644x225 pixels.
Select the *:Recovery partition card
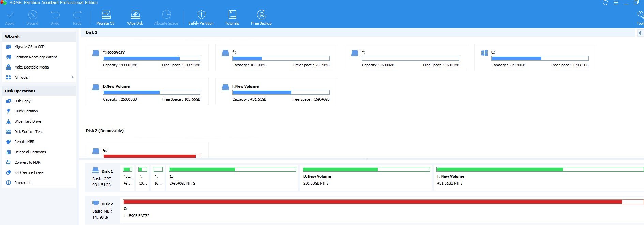click(x=147, y=57)
